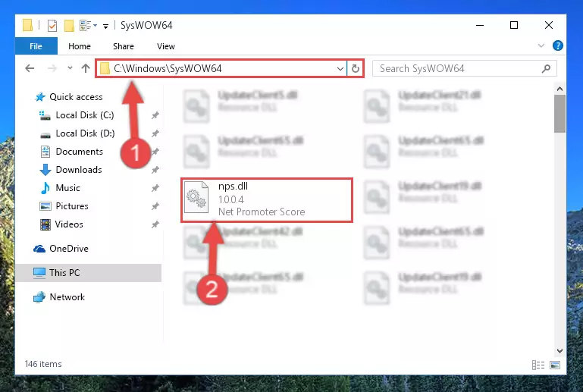This screenshot has width=583, height=392.
Task: Refresh the SysWOW64 folder
Action: pos(356,68)
